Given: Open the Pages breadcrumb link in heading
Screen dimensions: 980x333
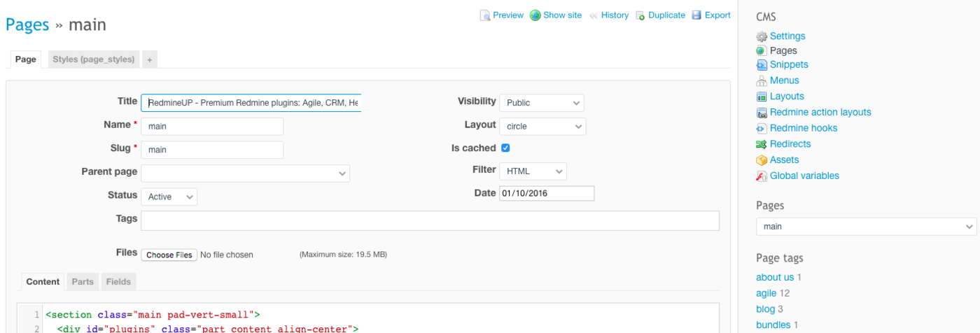Looking at the screenshot, I should pos(27,25).
